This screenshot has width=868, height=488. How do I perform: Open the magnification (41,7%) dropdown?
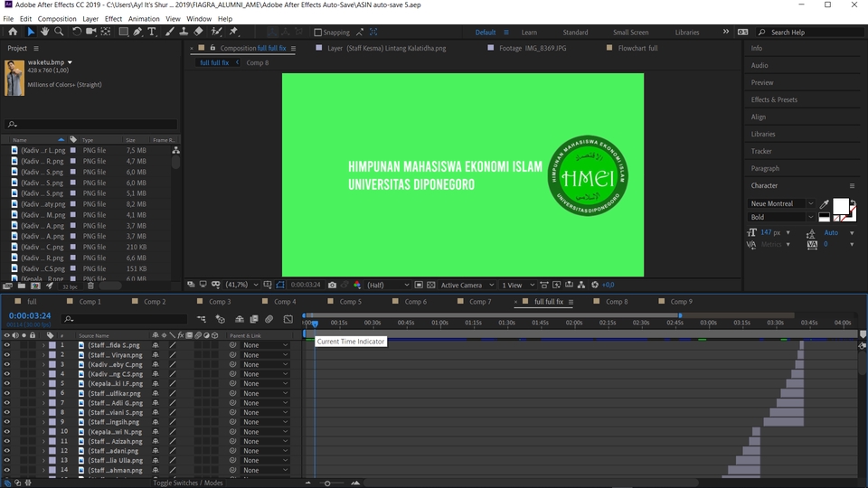click(x=242, y=285)
